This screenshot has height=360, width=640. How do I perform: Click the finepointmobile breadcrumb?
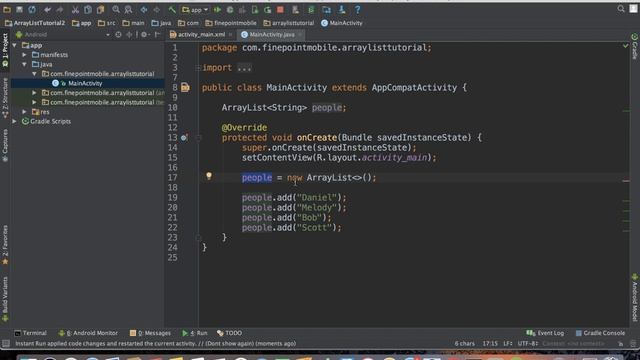tap(231, 23)
